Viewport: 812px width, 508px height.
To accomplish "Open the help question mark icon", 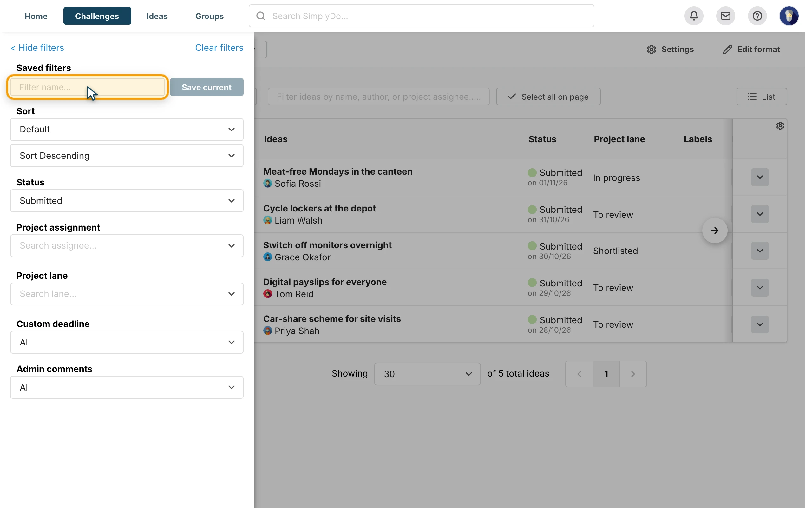I will point(757,16).
